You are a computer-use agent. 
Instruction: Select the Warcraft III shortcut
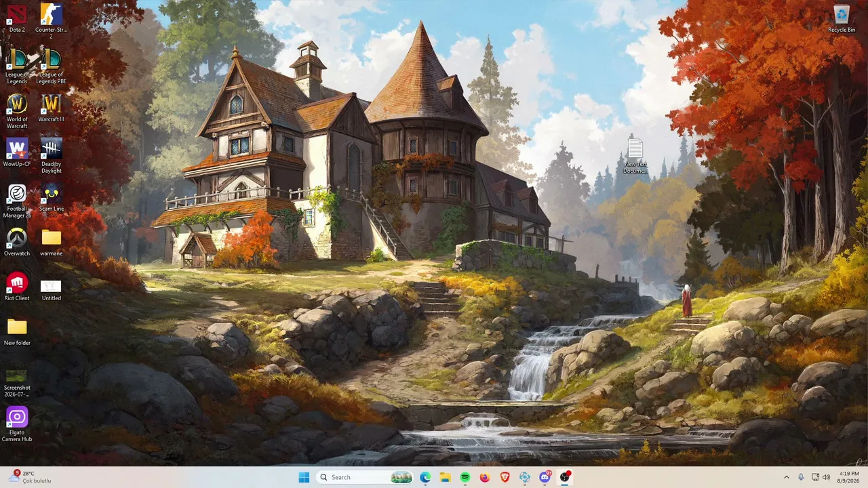tap(51, 108)
